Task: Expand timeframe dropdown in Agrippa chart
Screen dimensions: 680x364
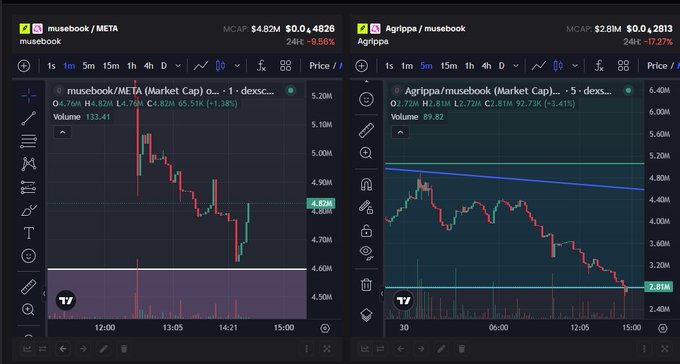Action: 516,66
